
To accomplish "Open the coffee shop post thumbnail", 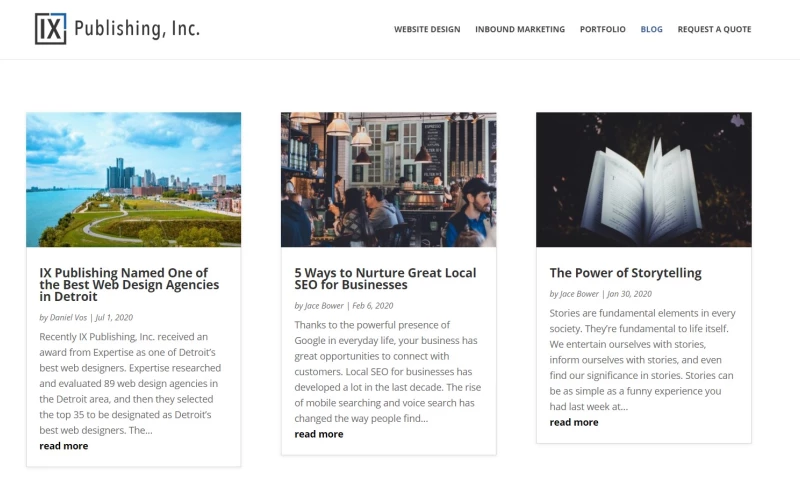I will tap(388, 180).
